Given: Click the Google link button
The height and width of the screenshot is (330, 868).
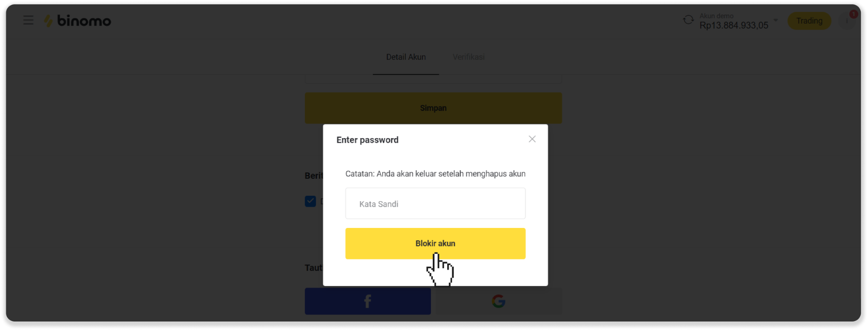Looking at the screenshot, I should 499,301.
